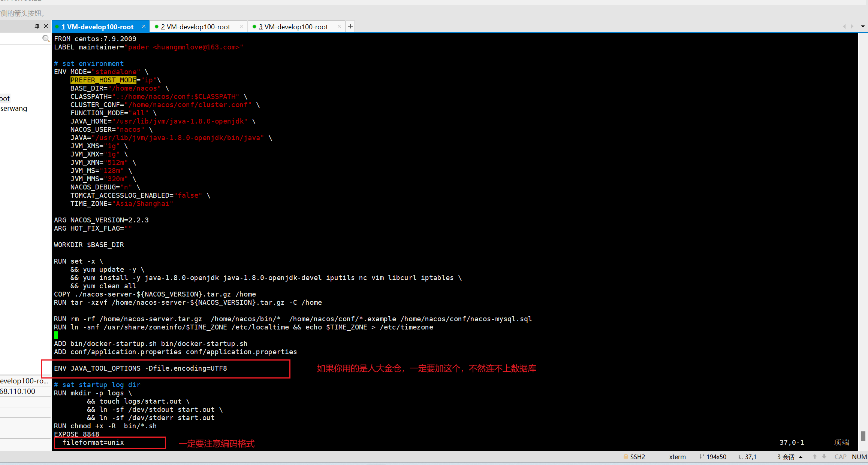Close the first VM-develop100-root tab
This screenshot has width=868, height=465.
144,26
